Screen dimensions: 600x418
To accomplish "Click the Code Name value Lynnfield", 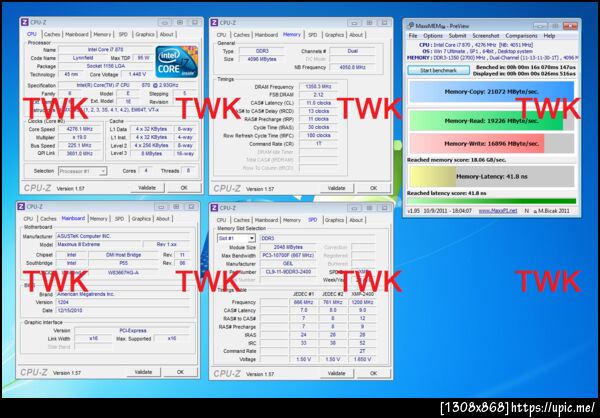I will pyautogui.click(x=83, y=58).
